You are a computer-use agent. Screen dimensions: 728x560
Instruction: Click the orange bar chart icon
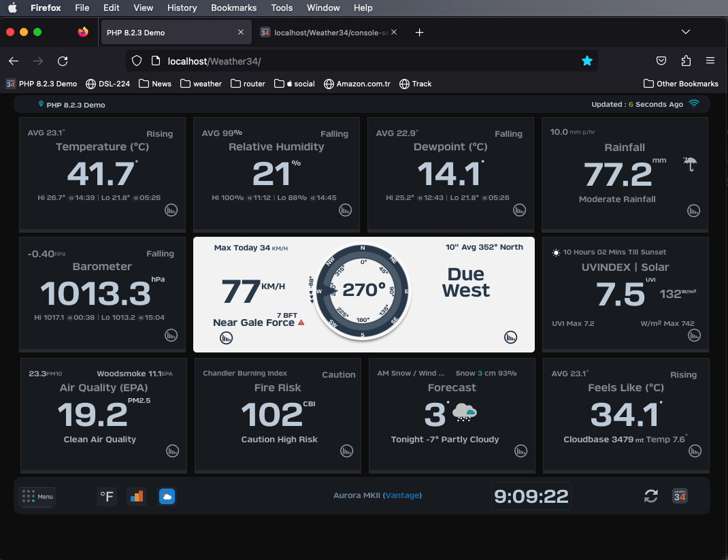(137, 497)
